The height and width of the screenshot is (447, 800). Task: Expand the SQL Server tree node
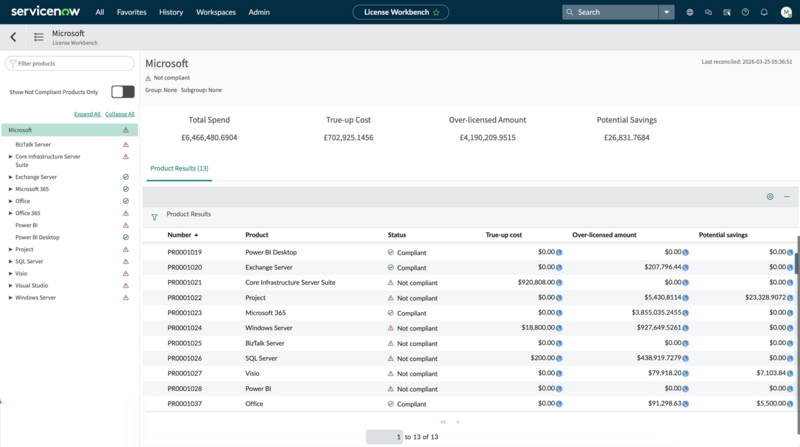coord(10,261)
